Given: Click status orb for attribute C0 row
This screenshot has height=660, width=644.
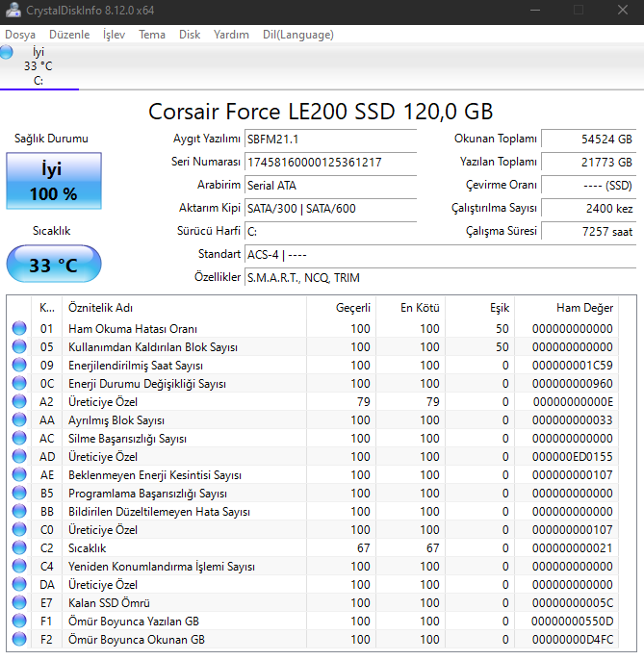Looking at the screenshot, I should [19, 529].
